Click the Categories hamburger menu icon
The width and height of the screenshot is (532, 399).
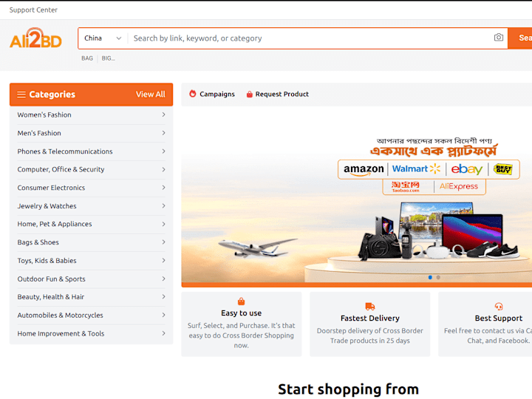point(21,95)
